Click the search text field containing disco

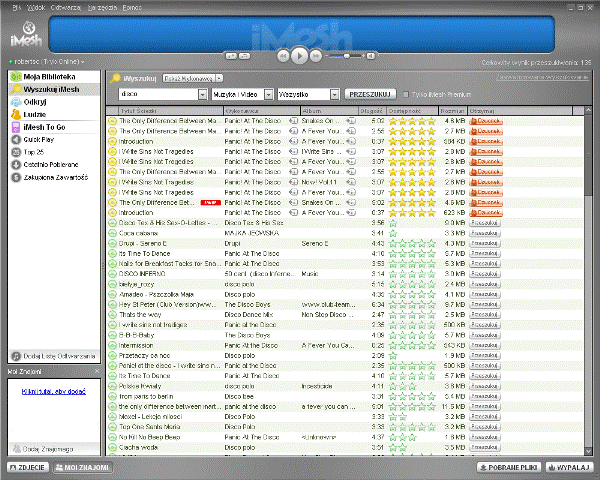pyautogui.click(x=158, y=94)
